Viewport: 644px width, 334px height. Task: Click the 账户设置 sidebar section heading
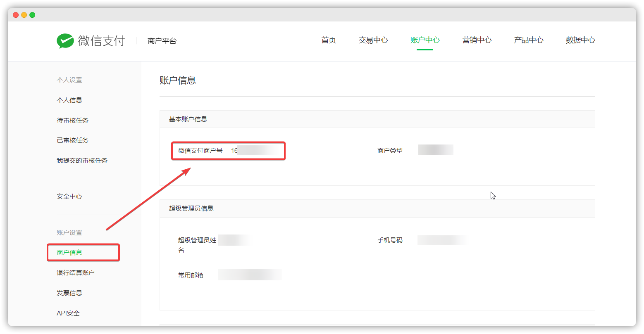(69, 233)
